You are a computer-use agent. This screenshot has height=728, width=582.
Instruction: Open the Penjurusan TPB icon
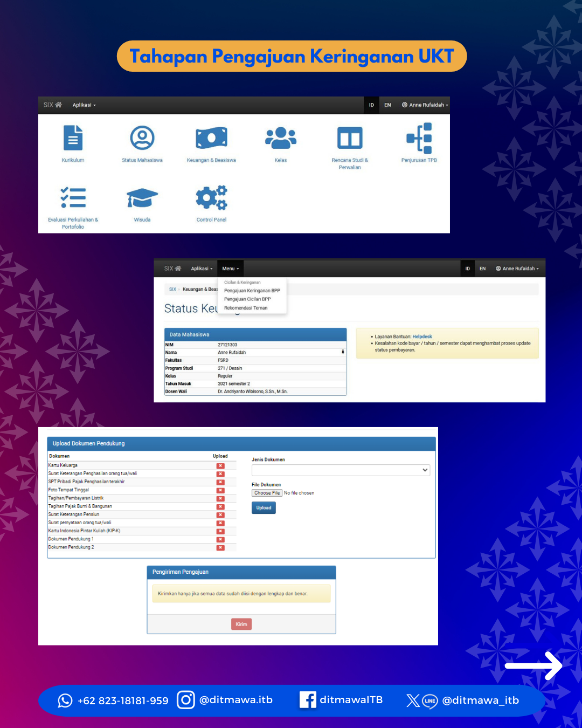point(419,138)
